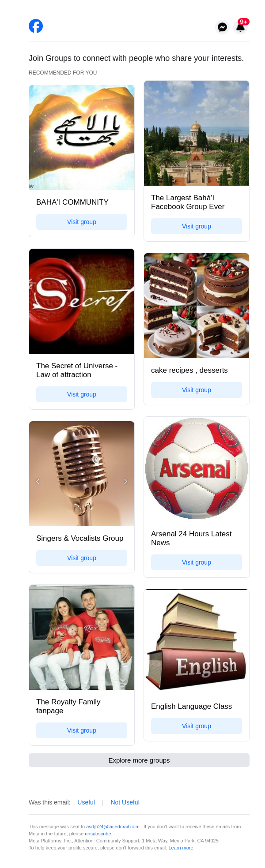Open the Learn more link
The image size is (265, 868).
pos(181,848)
